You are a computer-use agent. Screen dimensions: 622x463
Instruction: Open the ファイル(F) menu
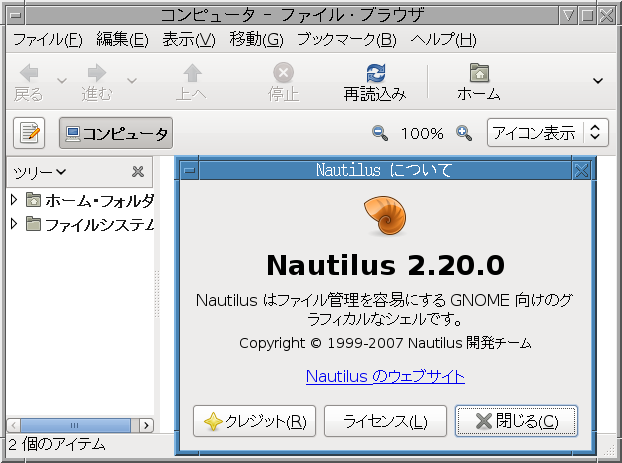pyautogui.click(x=48, y=40)
